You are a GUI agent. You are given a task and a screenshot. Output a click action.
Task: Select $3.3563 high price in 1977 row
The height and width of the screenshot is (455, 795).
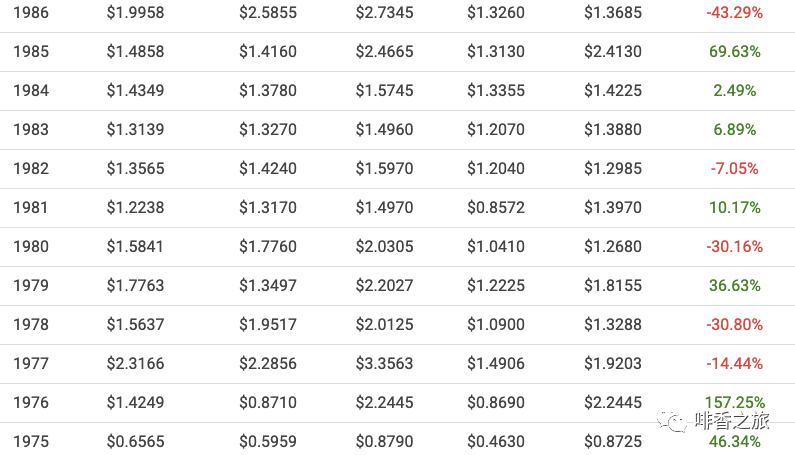(384, 364)
